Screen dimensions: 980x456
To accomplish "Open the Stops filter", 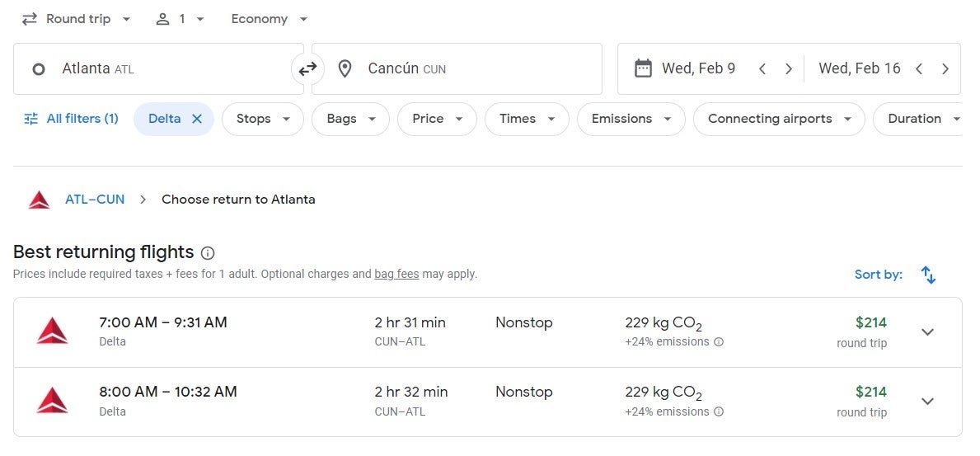I will (x=263, y=119).
